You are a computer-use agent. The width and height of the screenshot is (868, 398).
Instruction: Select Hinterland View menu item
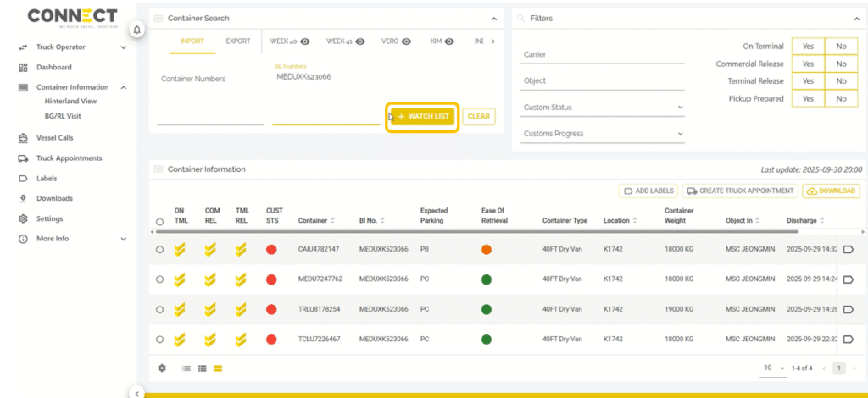(x=71, y=102)
